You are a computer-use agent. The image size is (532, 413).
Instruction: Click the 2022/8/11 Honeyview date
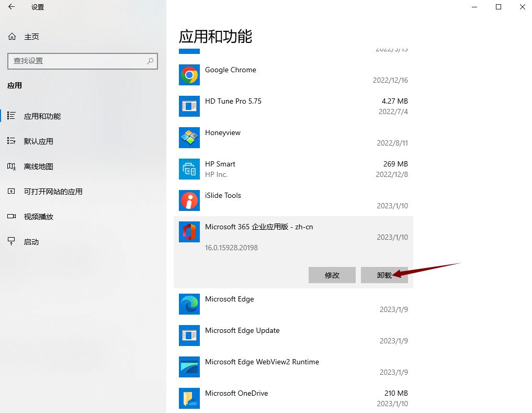pyautogui.click(x=392, y=143)
